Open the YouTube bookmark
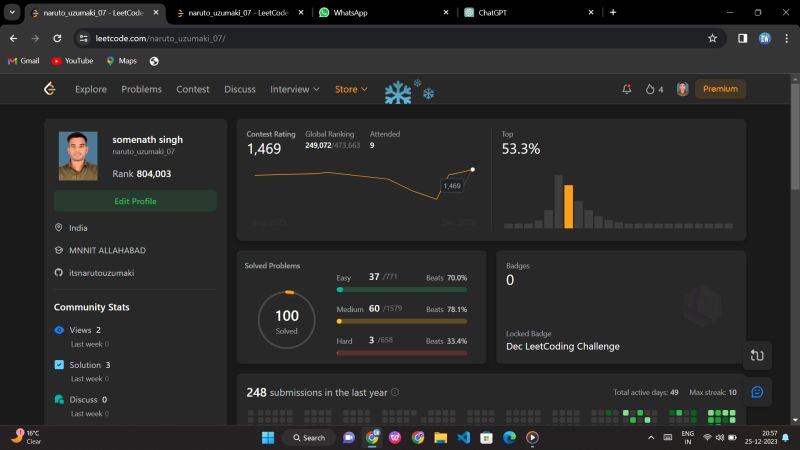800x450 pixels. [x=72, y=61]
